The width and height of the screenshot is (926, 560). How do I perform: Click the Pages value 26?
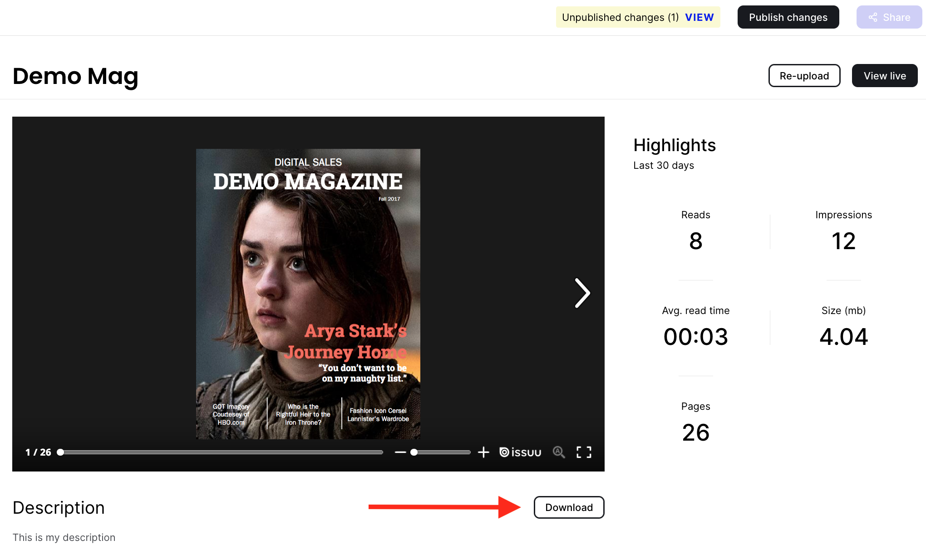point(695,432)
